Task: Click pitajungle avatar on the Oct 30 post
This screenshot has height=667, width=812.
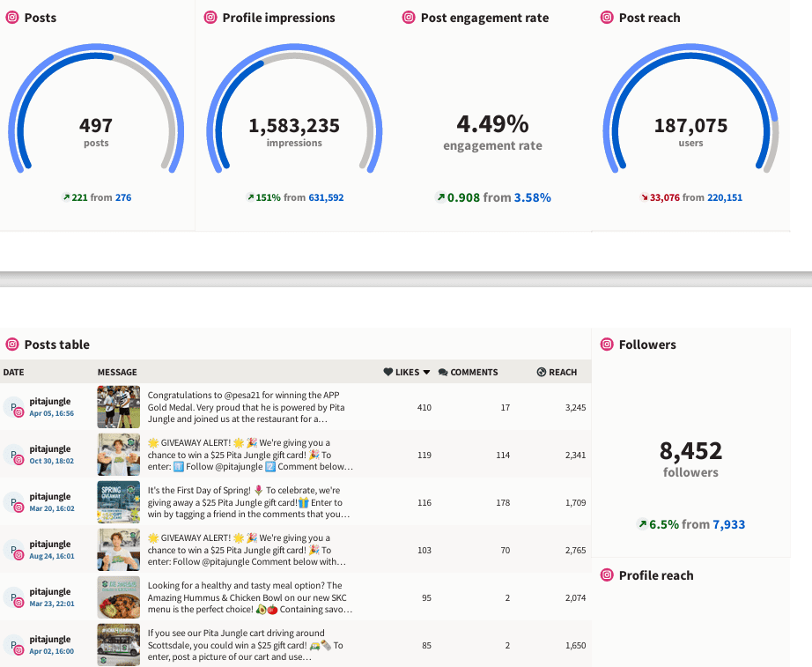Action: 14,455
